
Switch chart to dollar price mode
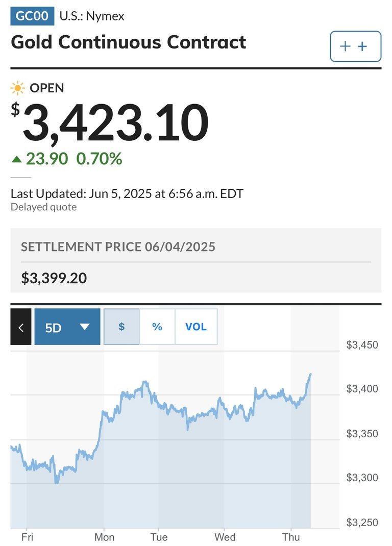pos(121,327)
